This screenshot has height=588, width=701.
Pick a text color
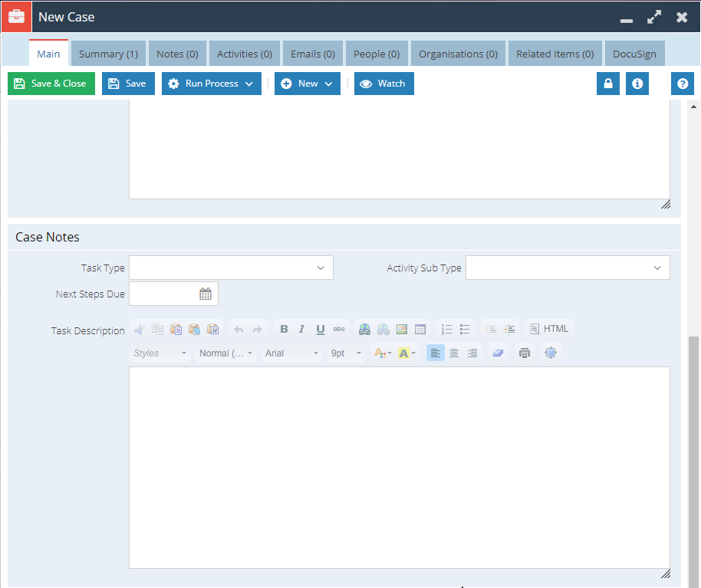(x=382, y=353)
